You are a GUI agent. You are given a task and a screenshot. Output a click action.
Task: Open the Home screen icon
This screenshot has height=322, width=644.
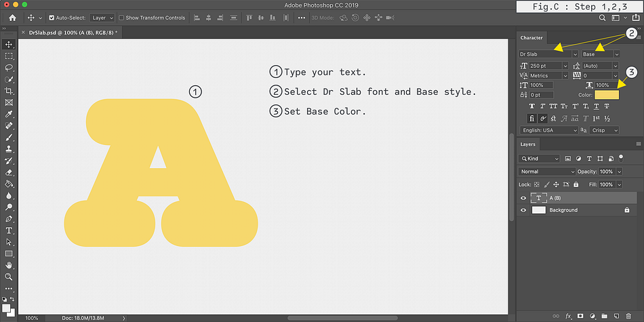pos(12,18)
